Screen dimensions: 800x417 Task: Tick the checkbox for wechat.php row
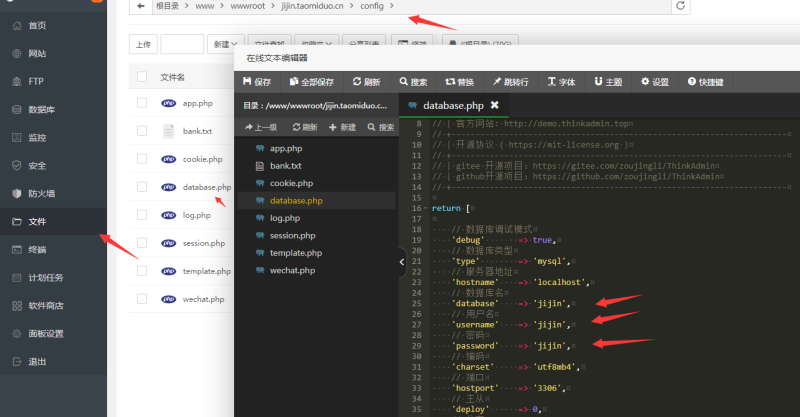tap(142, 299)
